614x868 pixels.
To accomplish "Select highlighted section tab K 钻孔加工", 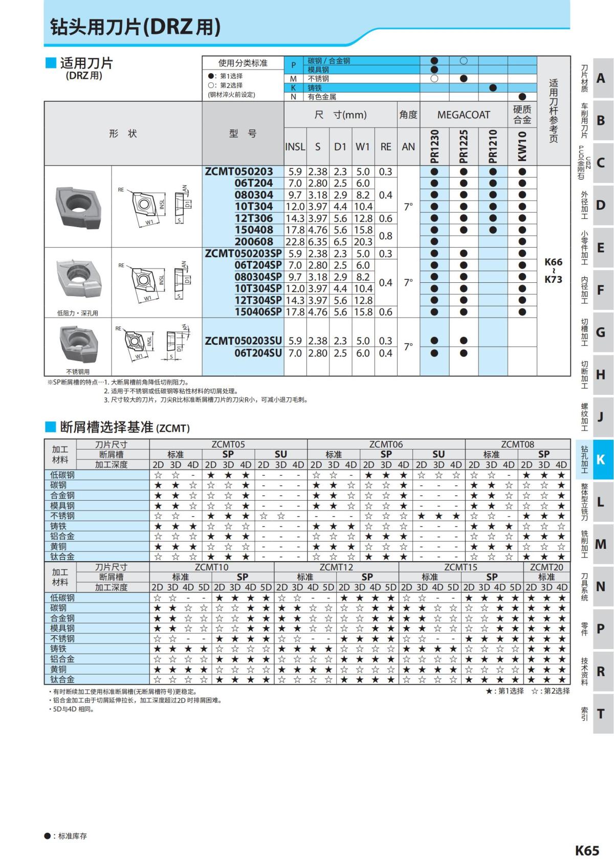I will [595, 459].
